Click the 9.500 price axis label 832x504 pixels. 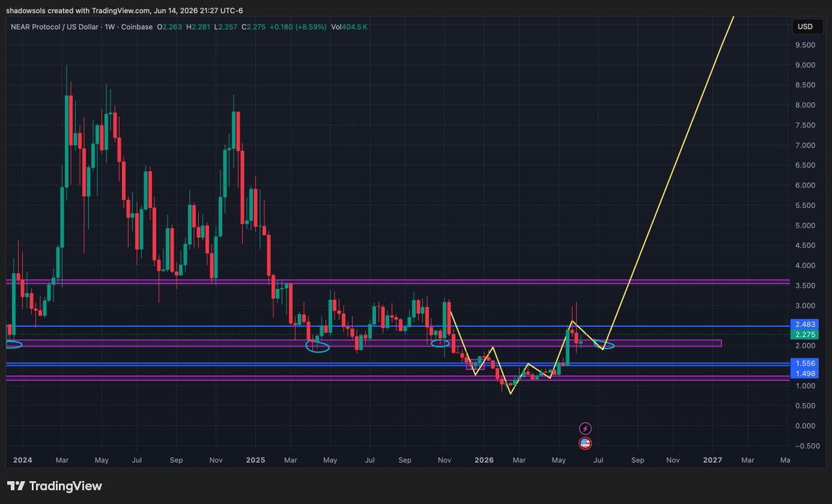[805, 45]
